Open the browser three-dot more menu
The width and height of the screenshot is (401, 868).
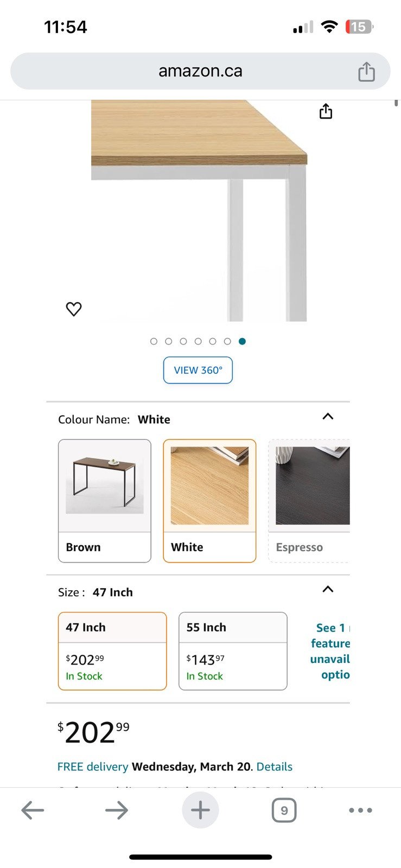(x=360, y=810)
